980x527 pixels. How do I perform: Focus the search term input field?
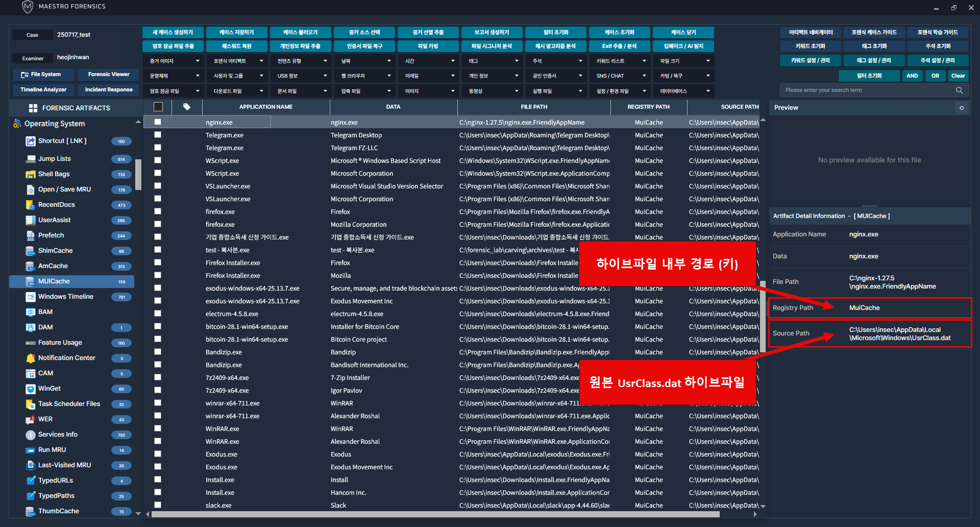click(x=868, y=90)
